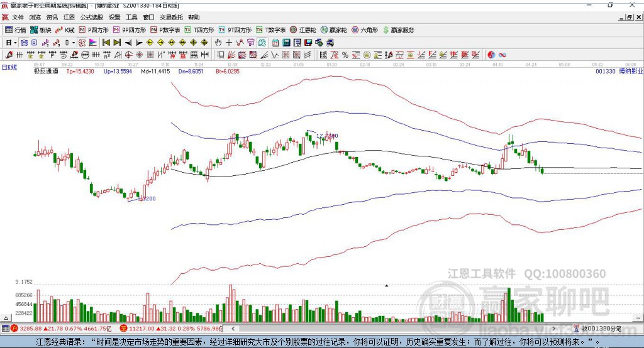Click the rainbow flag indicator icon
The image size is (644, 348).
pyautogui.click(x=93, y=43)
